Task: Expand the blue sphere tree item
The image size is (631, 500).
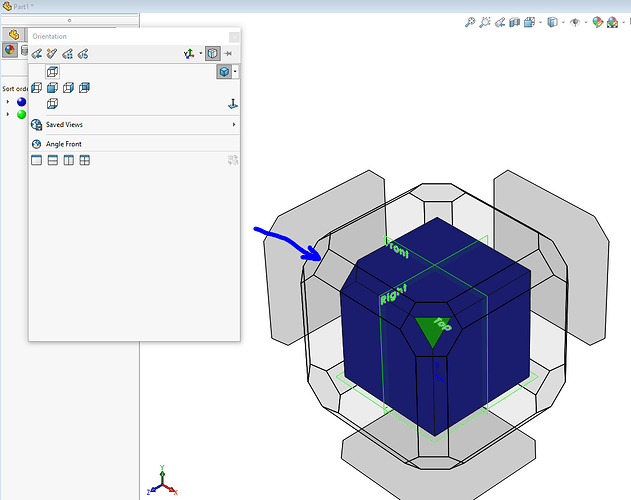Action: pyautogui.click(x=8, y=101)
